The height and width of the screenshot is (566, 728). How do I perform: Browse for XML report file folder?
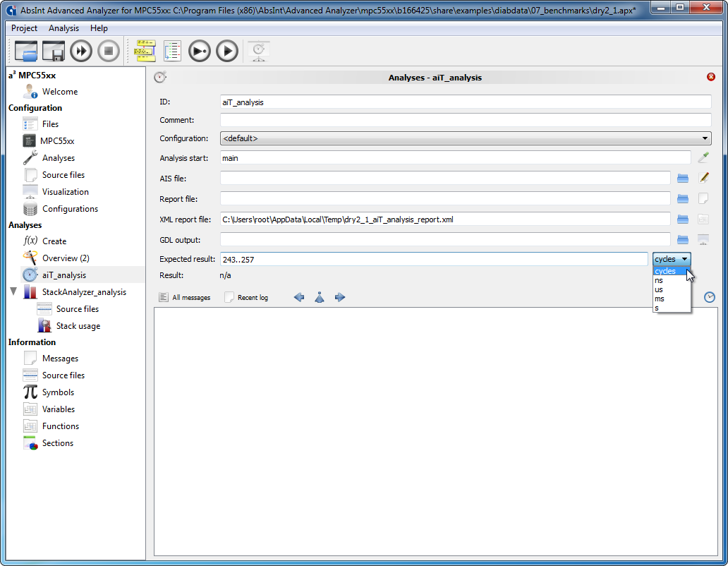point(683,219)
